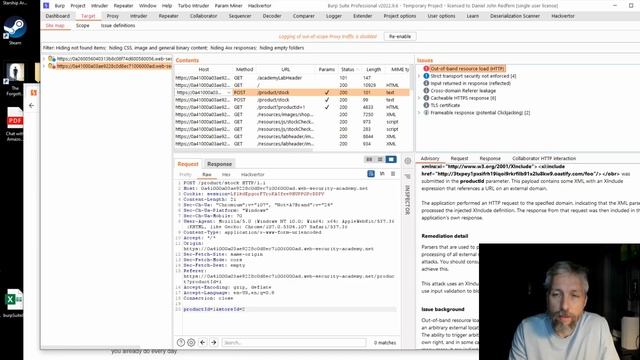Expand Strict transport security issue group
The height and width of the screenshot is (360, 640).
tap(419, 76)
